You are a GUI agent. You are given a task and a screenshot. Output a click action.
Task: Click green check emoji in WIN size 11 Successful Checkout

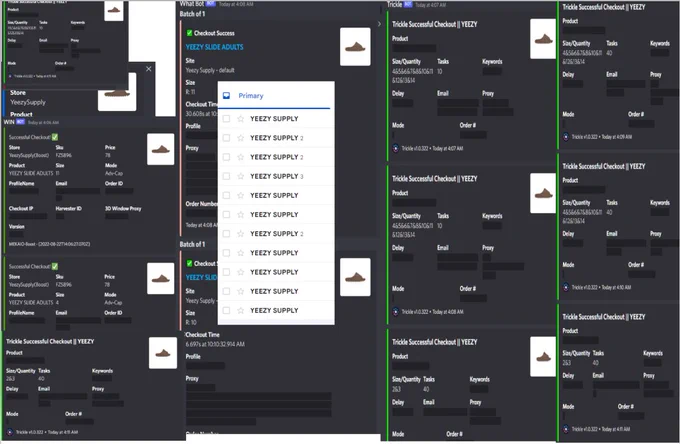(x=55, y=137)
